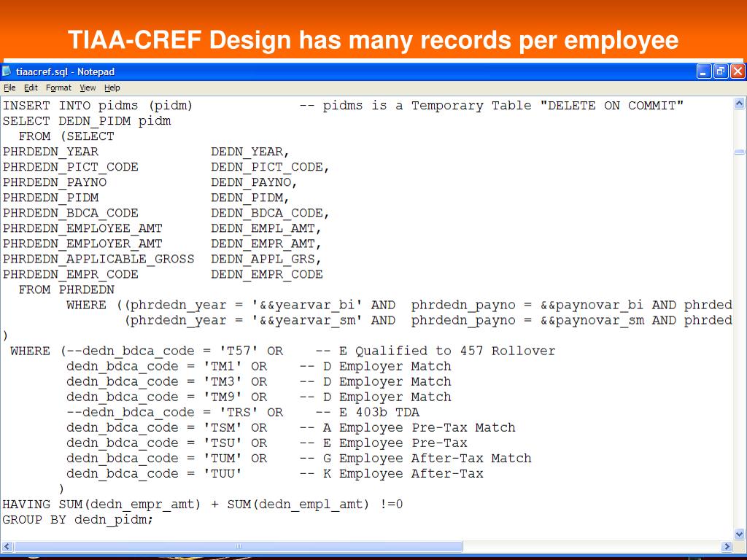Click the 'T57' code value
The height and width of the screenshot is (560, 747).
(x=239, y=351)
